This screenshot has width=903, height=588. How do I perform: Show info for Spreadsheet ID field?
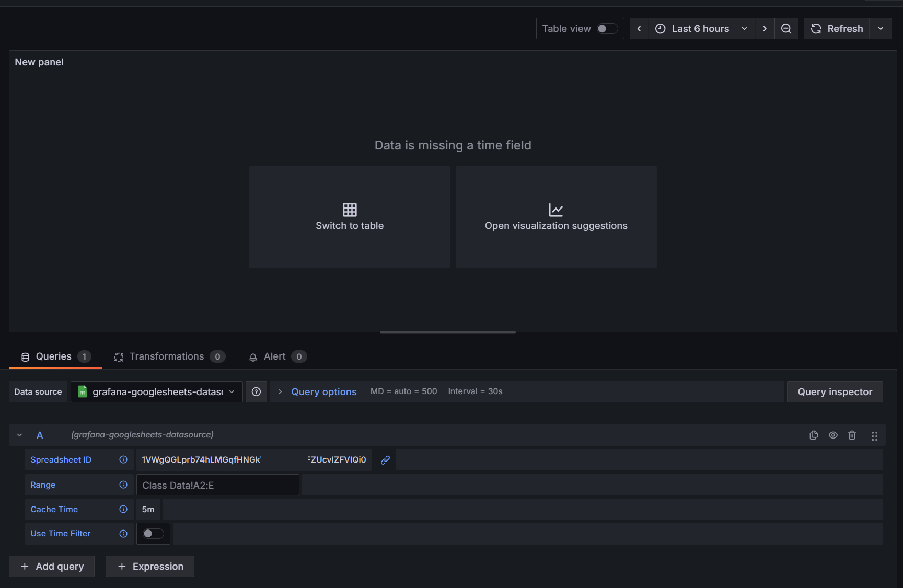pos(123,460)
